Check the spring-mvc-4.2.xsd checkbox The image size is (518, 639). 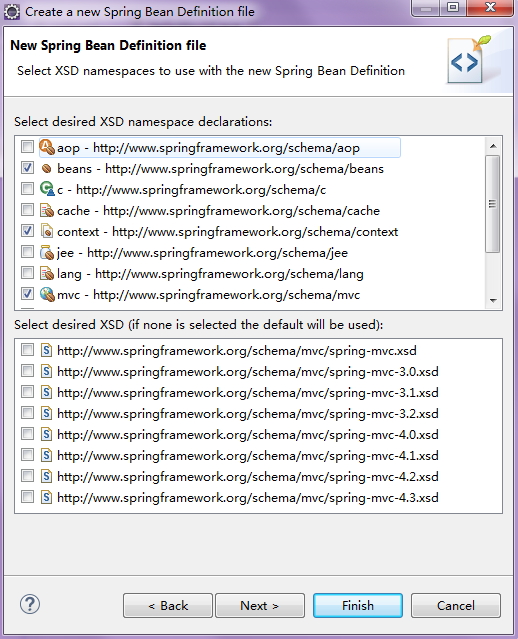27,475
